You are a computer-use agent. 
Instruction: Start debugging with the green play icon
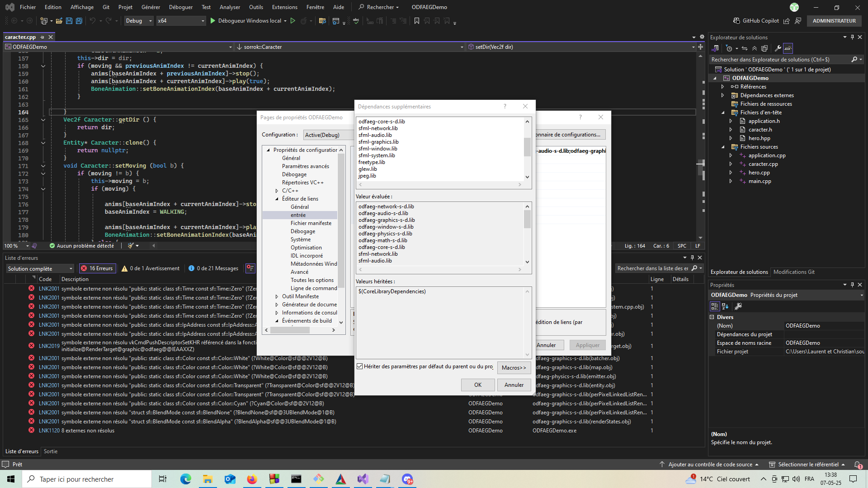212,21
